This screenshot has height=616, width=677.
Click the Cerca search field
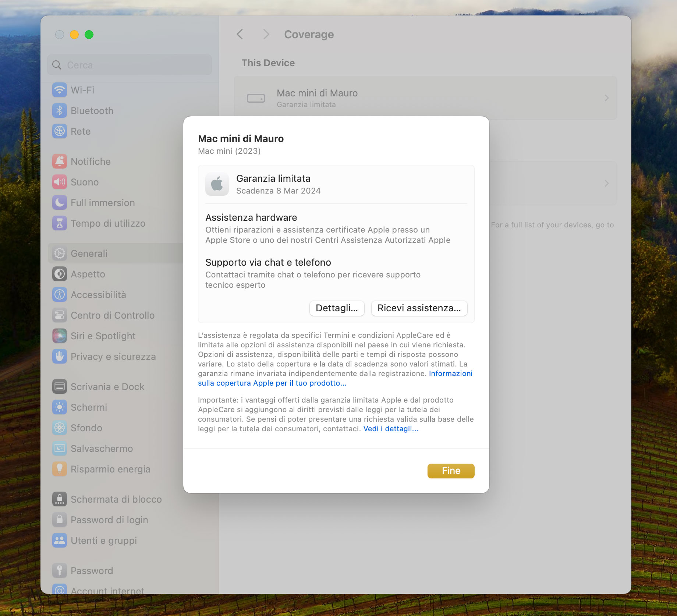[x=130, y=65]
